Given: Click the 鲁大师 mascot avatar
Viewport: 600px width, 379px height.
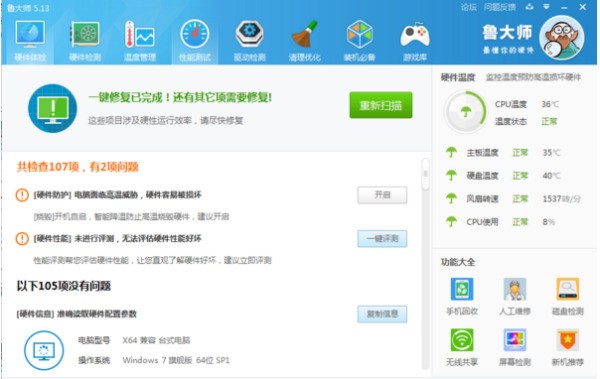Looking at the screenshot, I should point(561,38).
